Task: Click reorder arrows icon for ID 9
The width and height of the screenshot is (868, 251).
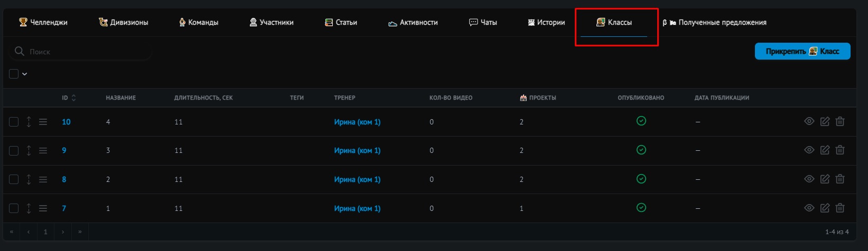Action: 29,150
